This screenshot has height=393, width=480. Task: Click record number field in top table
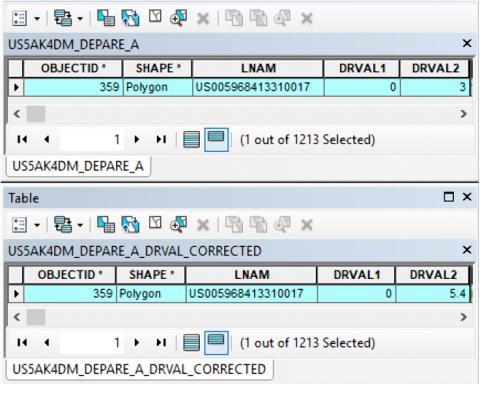point(92,139)
